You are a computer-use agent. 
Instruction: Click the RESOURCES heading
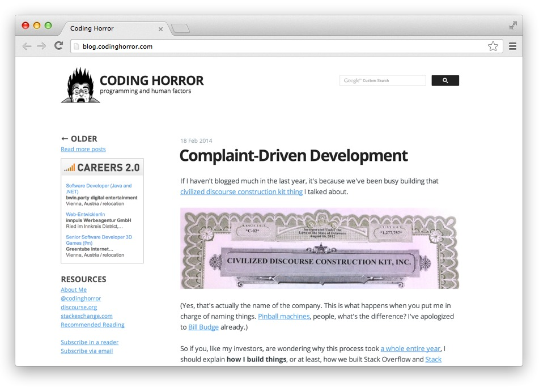pos(83,279)
